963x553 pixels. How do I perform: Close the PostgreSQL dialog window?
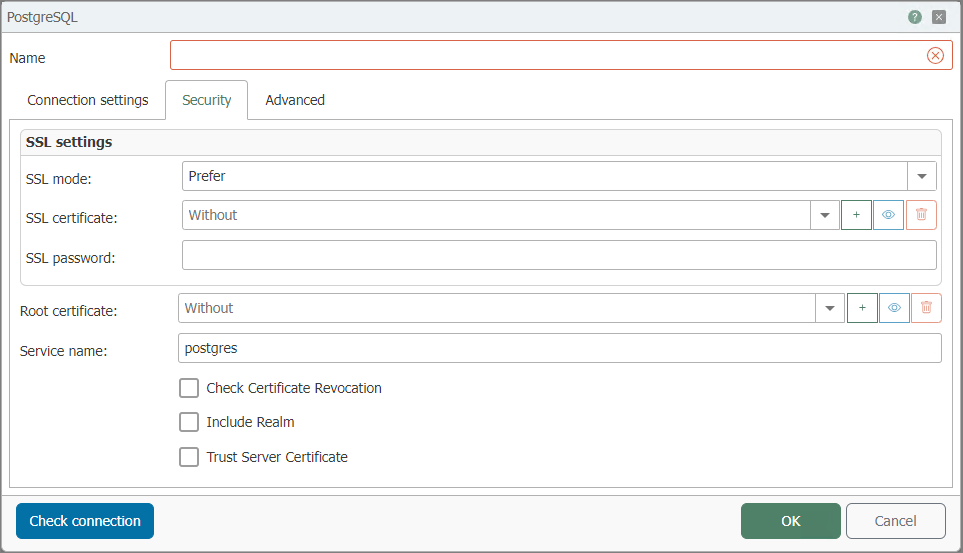[x=938, y=17]
